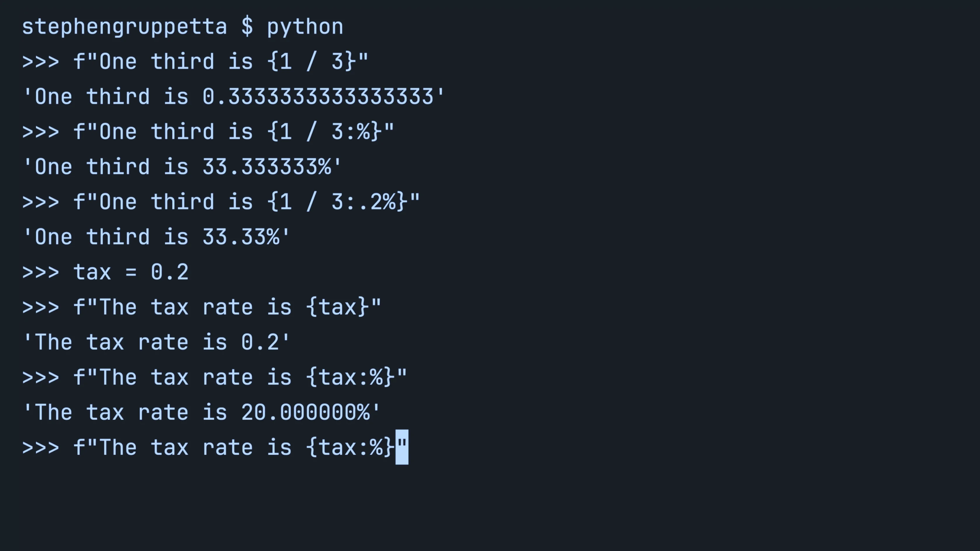The height and width of the screenshot is (551, 980).
Task: Click the block cursor on the last line
Action: pyautogui.click(x=402, y=447)
